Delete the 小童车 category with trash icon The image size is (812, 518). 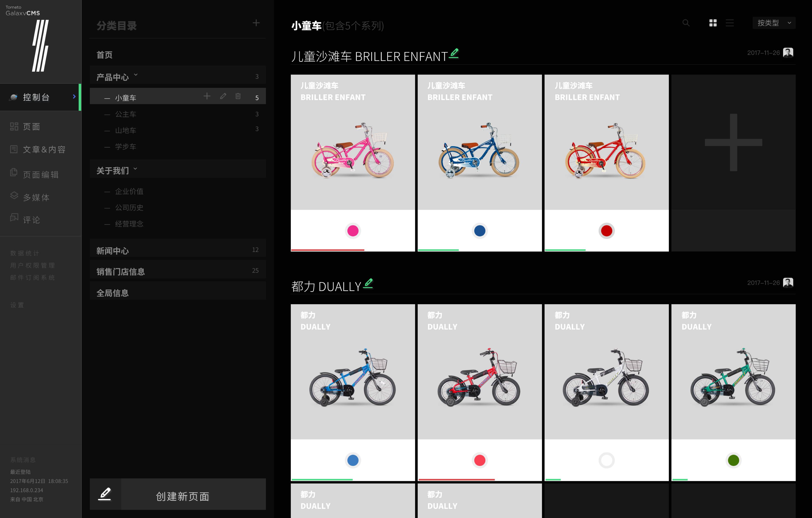[x=238, y=96]
